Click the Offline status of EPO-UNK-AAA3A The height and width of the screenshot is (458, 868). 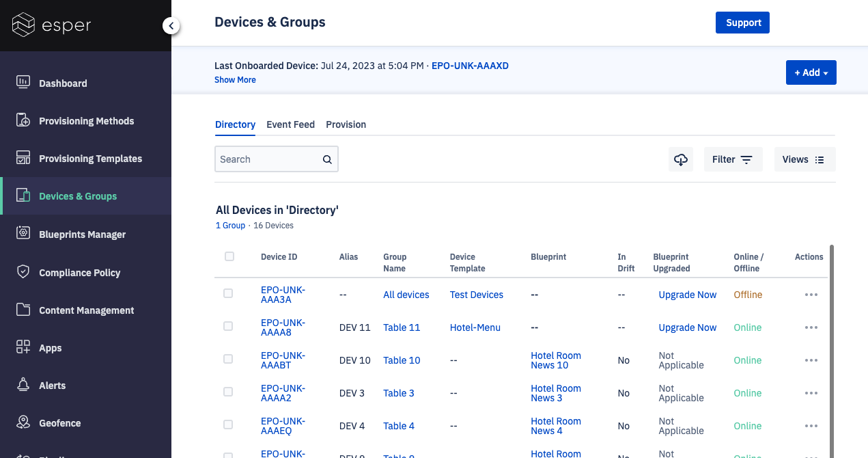pyautogui.click(x=748, y=295)
